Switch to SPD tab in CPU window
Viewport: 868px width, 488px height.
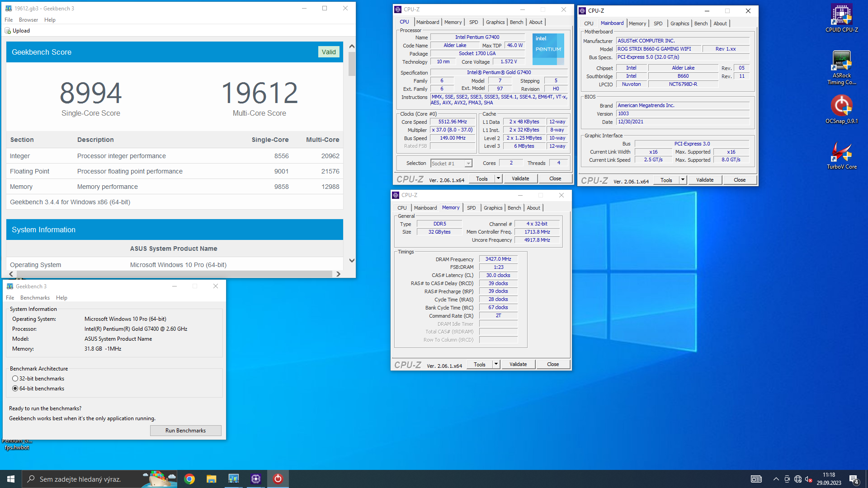pyautogui.click(x=473, y=22)
